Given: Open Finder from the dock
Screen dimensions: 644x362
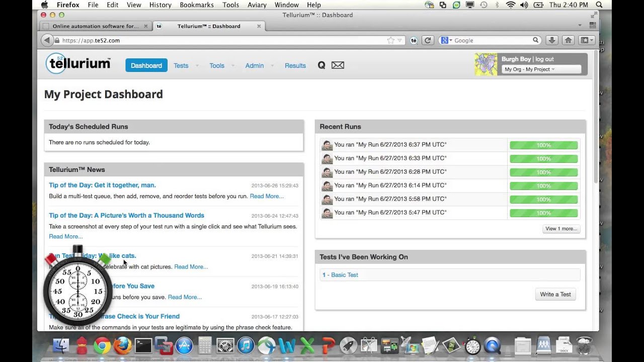Looking at the screenshot, I should tap(61, 346).
